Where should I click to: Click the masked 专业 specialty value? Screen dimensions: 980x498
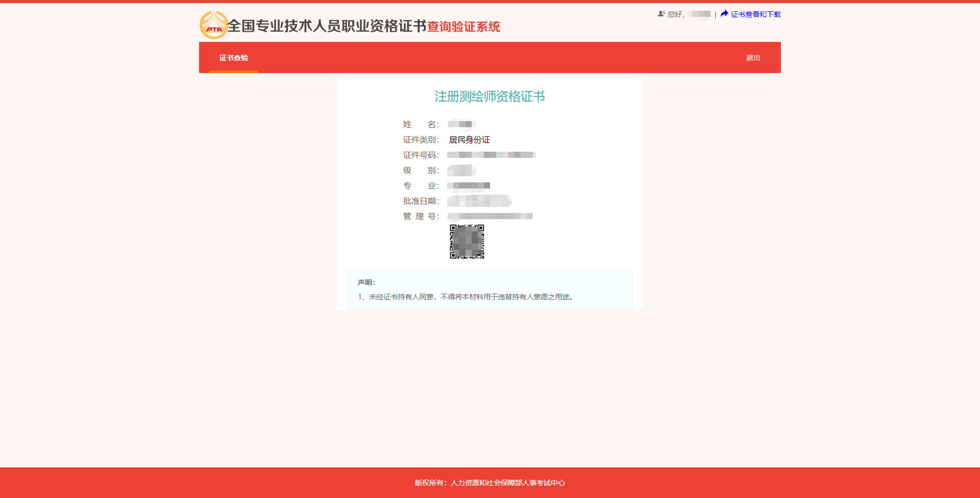[x=468, y=185]
